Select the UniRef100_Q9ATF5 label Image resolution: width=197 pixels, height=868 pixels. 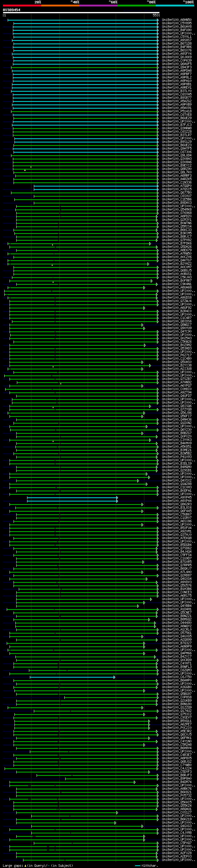[176, 149]
